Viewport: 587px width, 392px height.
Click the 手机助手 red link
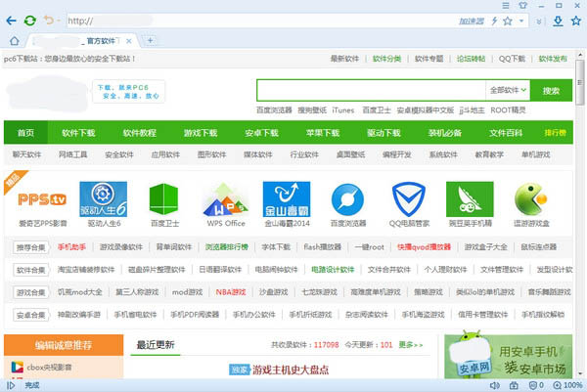pyautogui.click(x=72, y=246)
